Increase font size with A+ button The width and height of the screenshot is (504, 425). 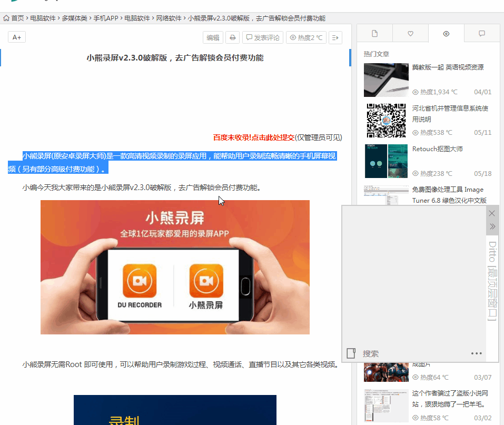(x=17, y=37)
